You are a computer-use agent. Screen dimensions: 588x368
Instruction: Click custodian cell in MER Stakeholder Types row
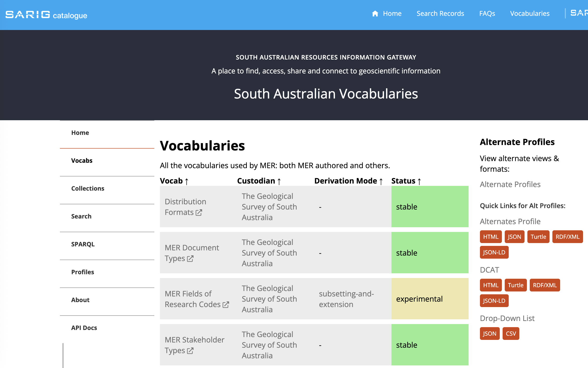pos(276,345)
